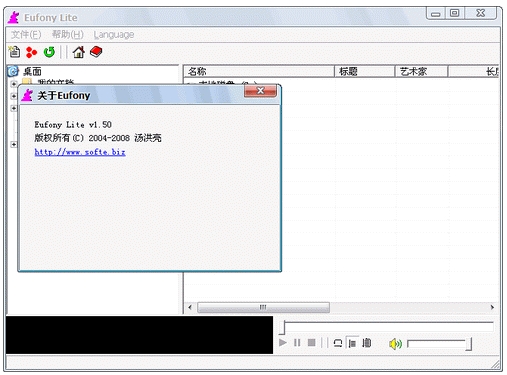Screen dimensions: 507x375
Task: Sort by the 标题 column header
Action: [365, 71]
